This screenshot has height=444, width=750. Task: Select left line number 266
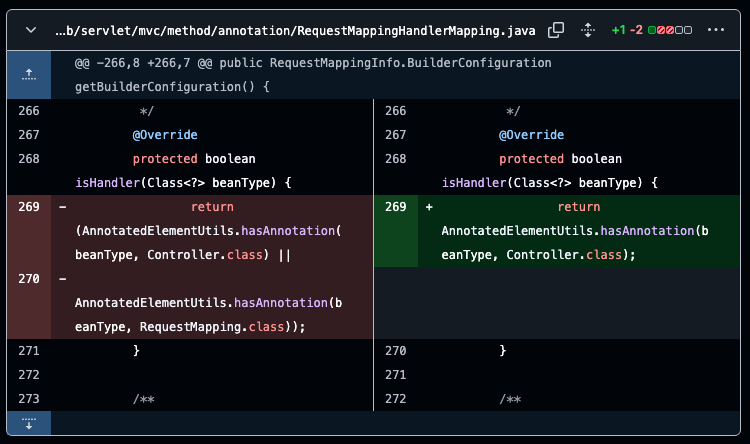tap(29, 111)
